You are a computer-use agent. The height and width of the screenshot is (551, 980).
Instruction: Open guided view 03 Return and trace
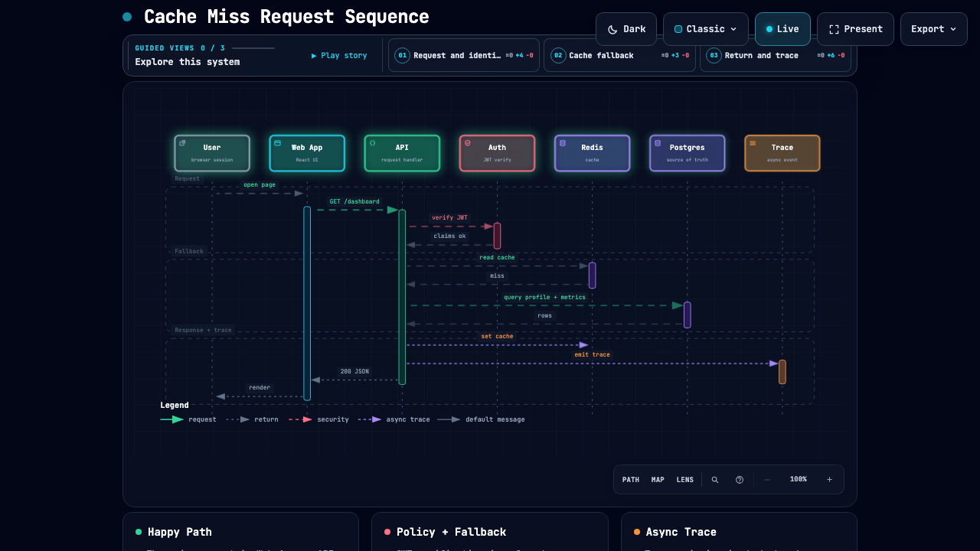[776, 55]
